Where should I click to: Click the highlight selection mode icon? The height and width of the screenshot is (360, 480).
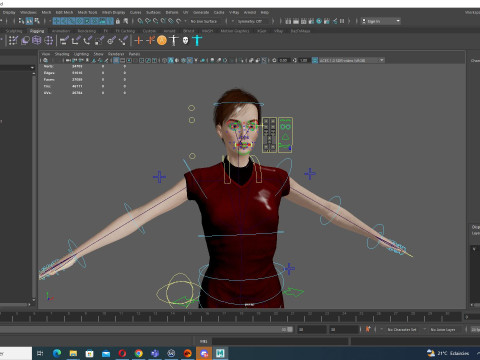click(x=126, y=21)
